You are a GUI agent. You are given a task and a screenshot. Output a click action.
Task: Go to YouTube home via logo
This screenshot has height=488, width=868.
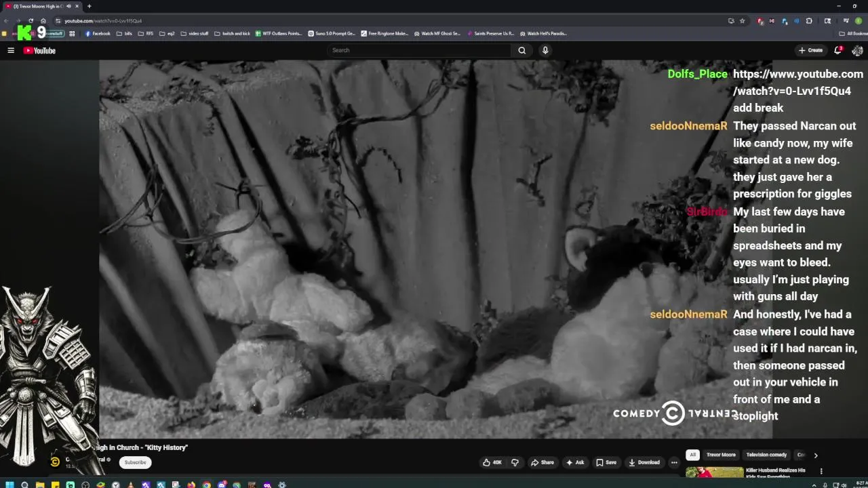(x=39, y=50)
